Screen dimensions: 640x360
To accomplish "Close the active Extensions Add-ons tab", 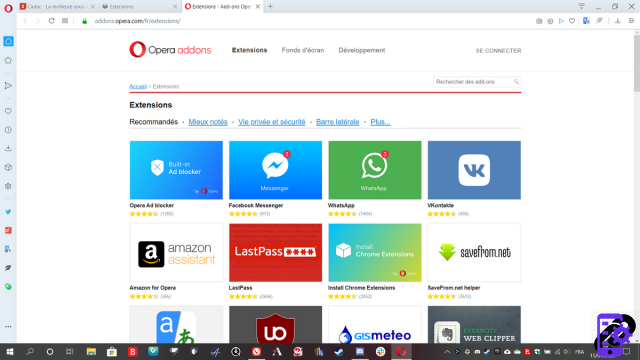I will [x=258, y=7].
